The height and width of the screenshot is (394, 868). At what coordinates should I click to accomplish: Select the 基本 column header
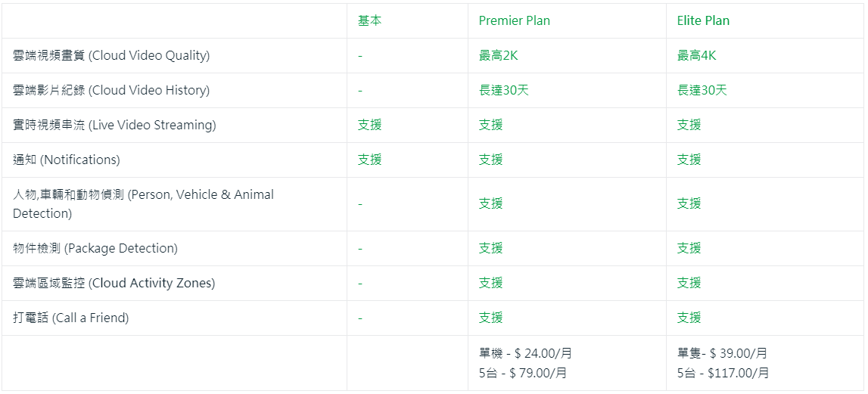(369, 21)
